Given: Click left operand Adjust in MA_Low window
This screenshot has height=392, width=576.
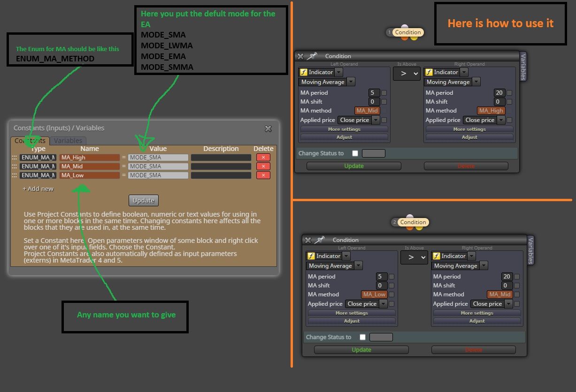Looking at the screenshot, I should (352, 321).
